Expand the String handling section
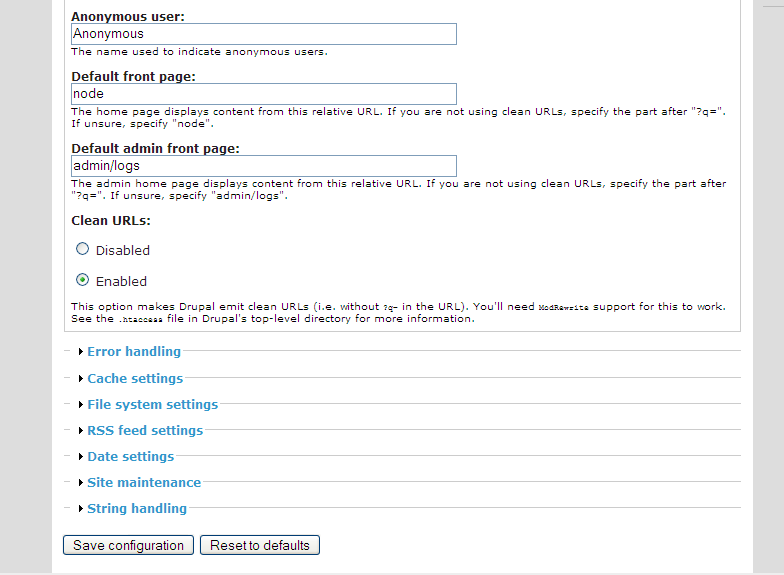 coord(137,508)
